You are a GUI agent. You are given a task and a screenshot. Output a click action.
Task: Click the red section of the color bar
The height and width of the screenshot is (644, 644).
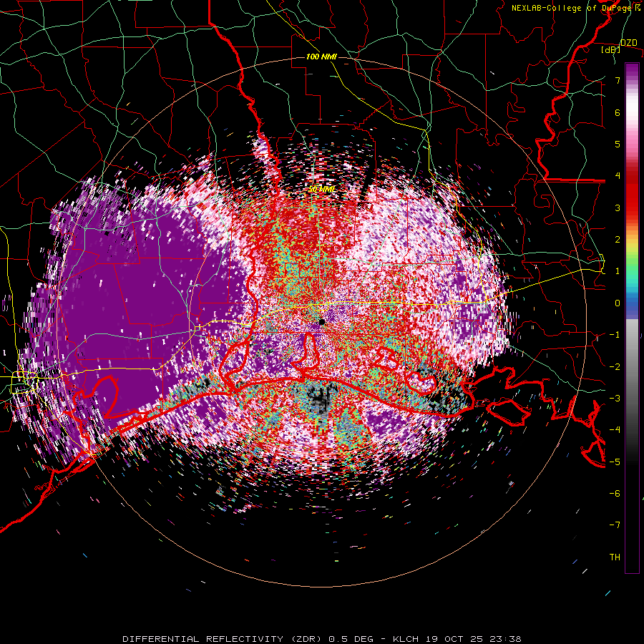(632, 191)
